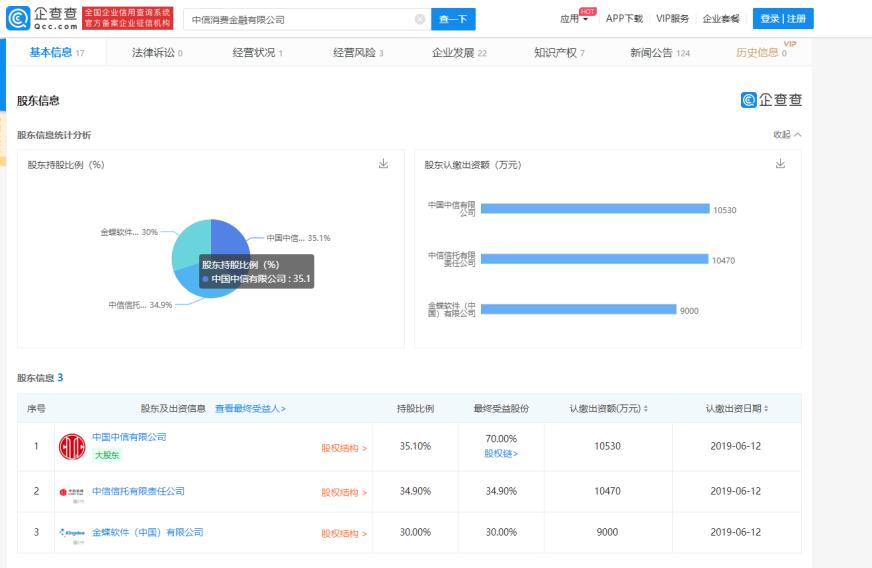872x568 pixels.
Task: Open 中国中信有限公司 shareholder link
Action: 129,437
